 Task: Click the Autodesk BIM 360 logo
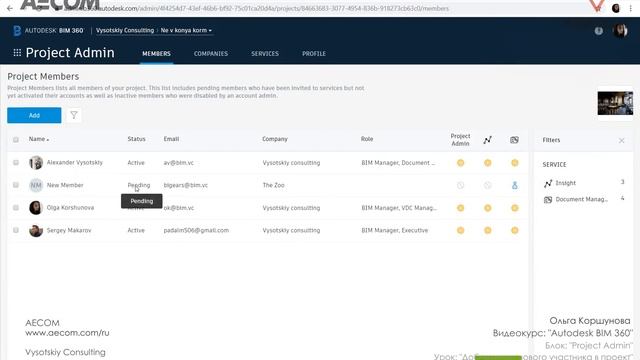pos(48,31)
